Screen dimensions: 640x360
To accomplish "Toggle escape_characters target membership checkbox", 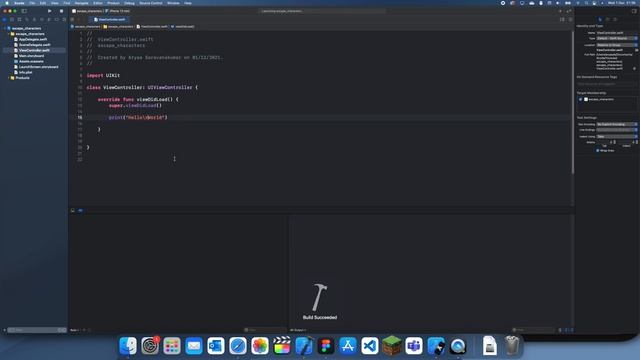I will tap(580, 99).
